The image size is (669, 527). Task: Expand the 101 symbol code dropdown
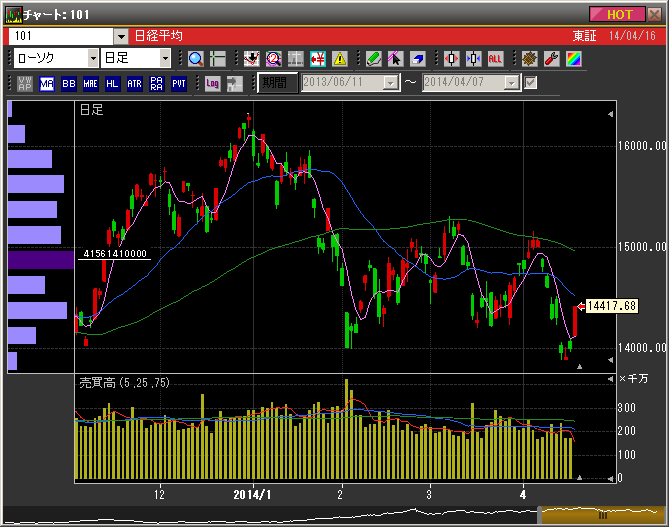(121, 35)
